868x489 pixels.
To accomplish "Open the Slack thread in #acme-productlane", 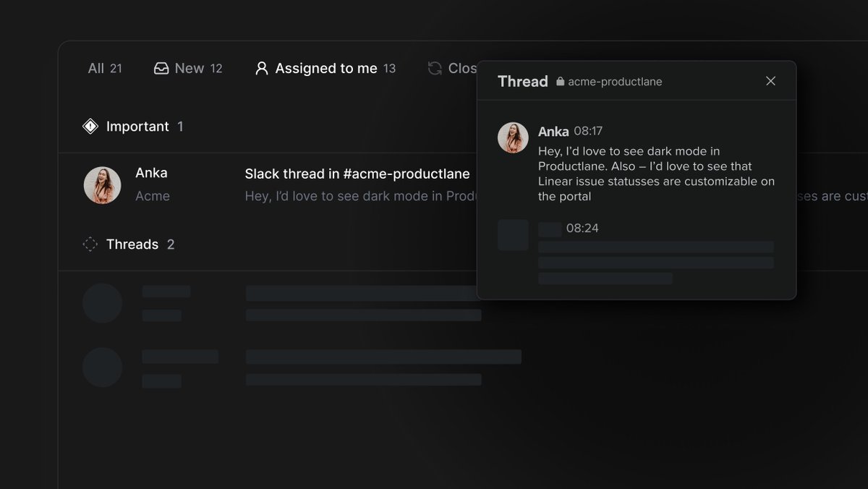I will coord(357,174).
